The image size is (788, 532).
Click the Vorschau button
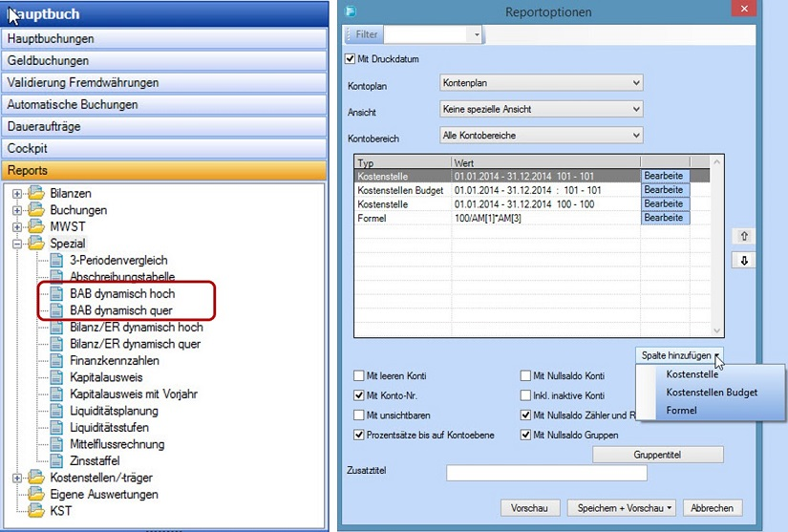(x=529, y=508)
